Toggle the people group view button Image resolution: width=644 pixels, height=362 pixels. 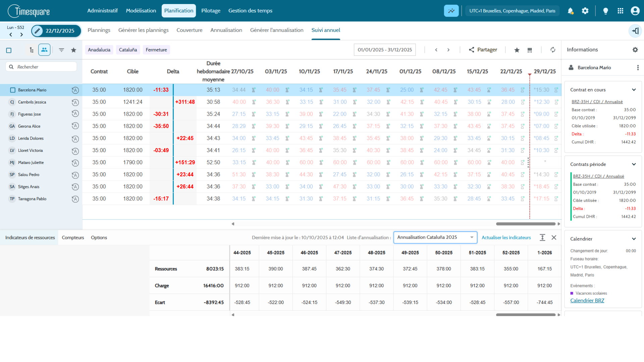[x=44, y=50]
